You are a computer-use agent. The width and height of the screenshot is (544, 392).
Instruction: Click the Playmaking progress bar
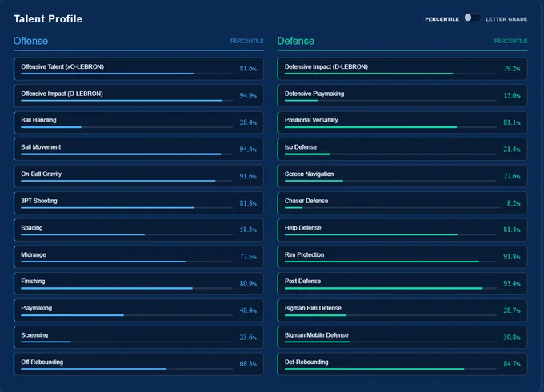point(126,315)
